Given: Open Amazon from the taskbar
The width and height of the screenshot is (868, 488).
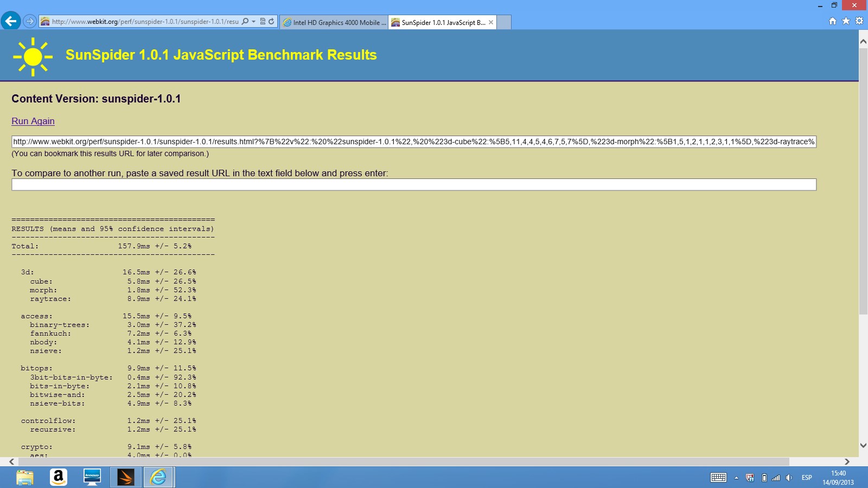Looking at the screenshot, I should (x=58, y=477).
